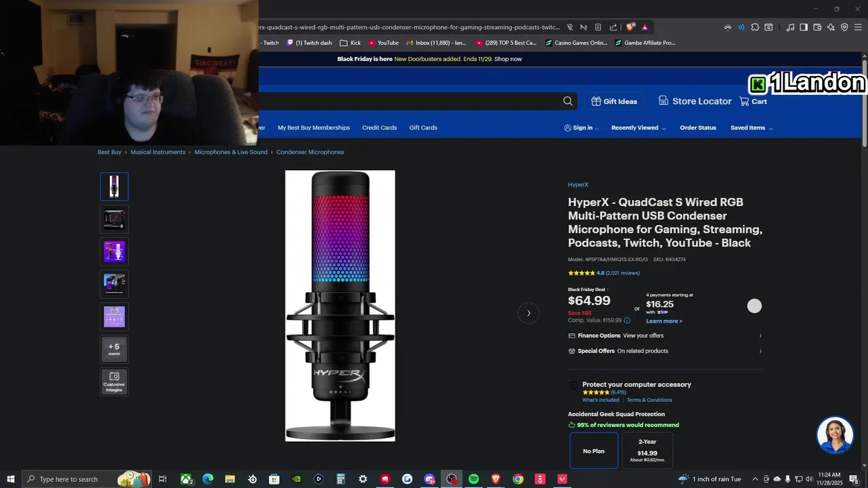Open the browser extensions puzzle icon
The height and width of the screenshot is (488, 868).
click(755, 27)
